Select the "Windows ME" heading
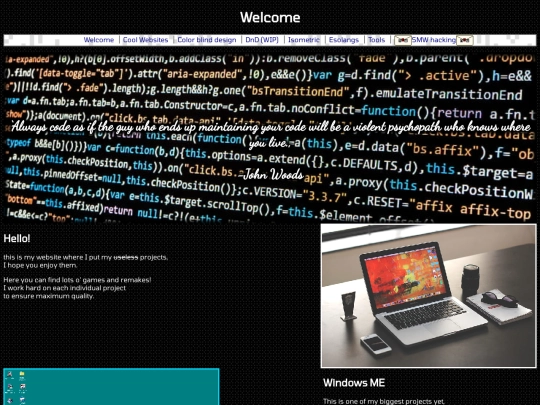 [354, 383]
